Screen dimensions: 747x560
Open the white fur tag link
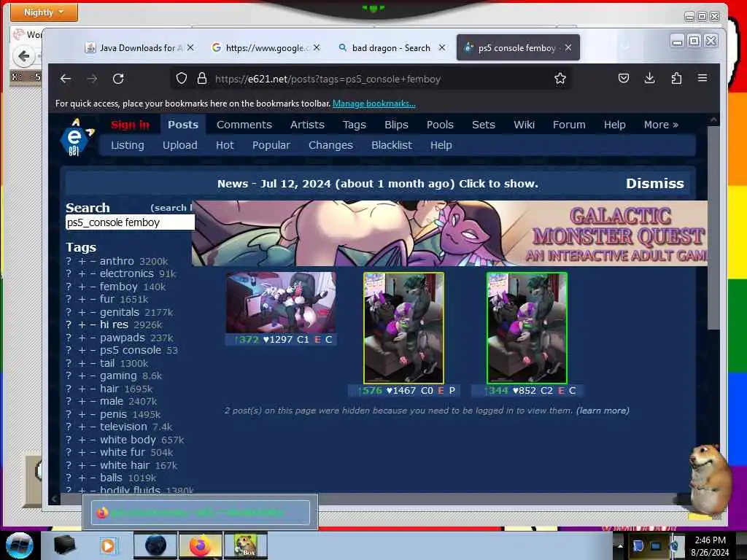pos(123,452)
